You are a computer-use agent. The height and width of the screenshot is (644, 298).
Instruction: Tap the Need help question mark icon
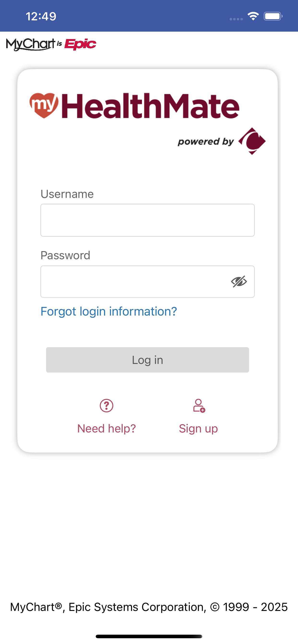click(x=107, y=406)
